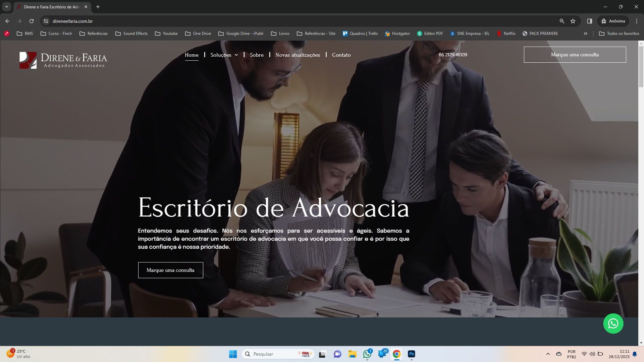Bookmark this page with the star icon

573,21
